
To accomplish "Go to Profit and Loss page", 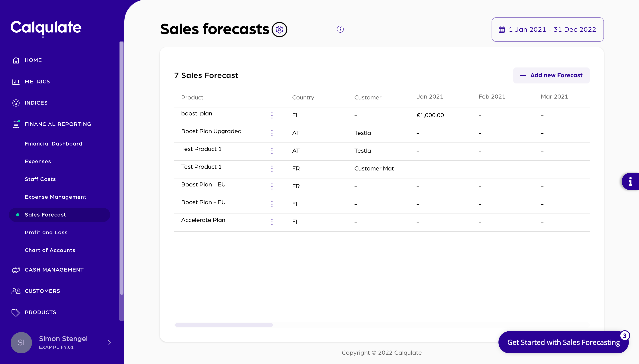I will pos(46,233).
